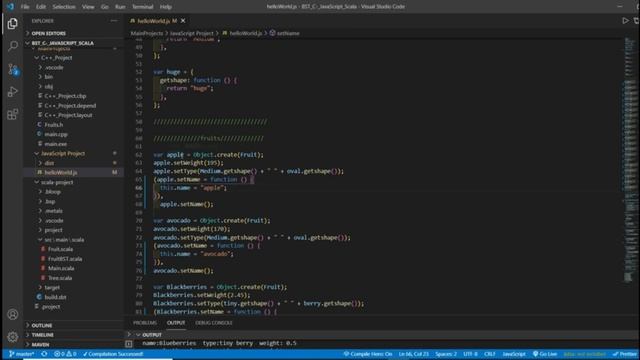Open the Extensions view
Screen dimensions: 640x360
coord(13,114)
